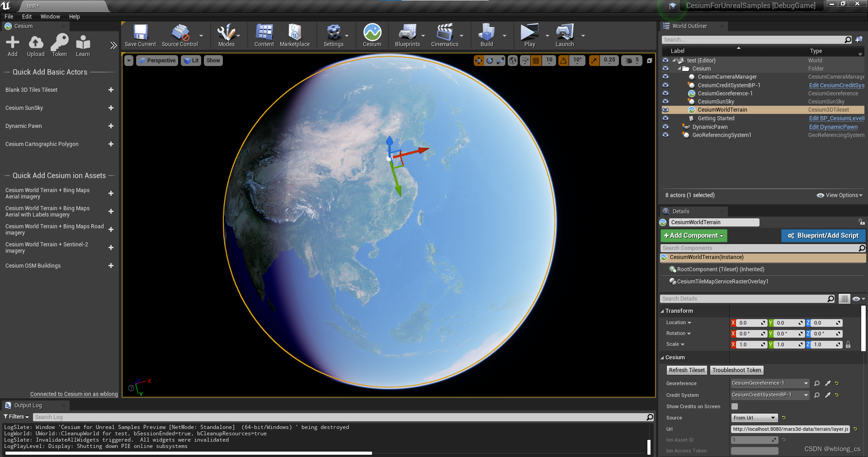This screenshot has width=868, height=457.
Task: Open the Content browser icon
Action: tap(264, 34)
